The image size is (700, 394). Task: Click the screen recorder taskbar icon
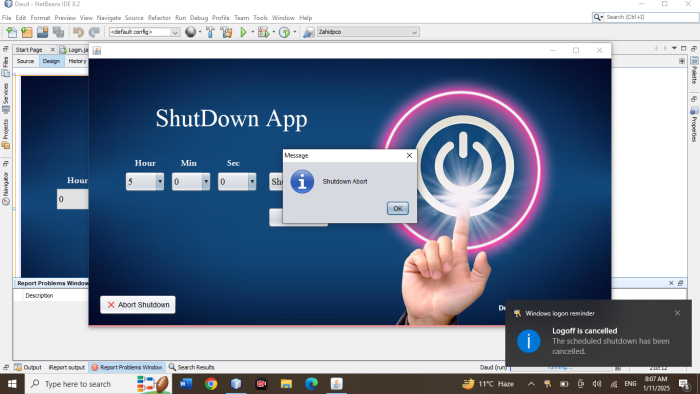tap(261, 384)
